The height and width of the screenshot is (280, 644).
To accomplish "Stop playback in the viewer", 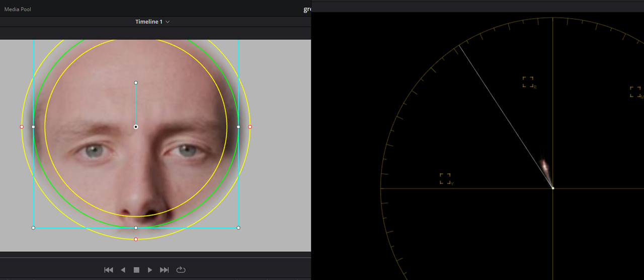I will tap(136, 270).
